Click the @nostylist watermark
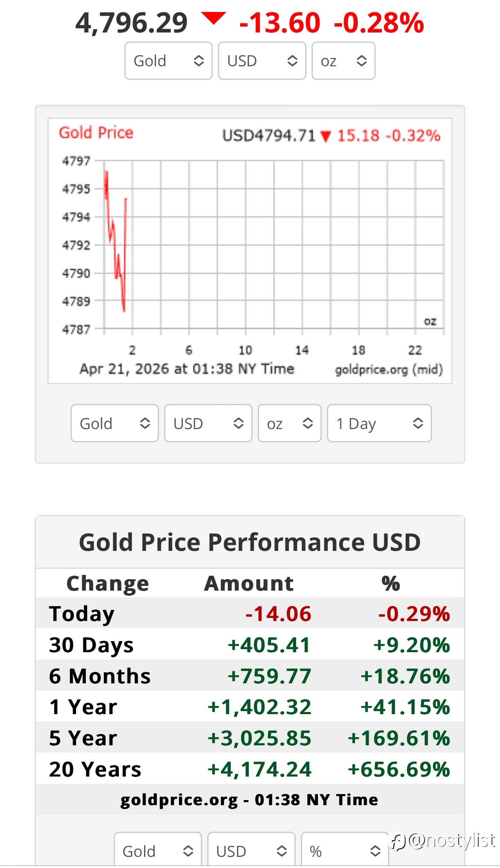This screenshot has height=868, width=500. click(x=444, y=840)
